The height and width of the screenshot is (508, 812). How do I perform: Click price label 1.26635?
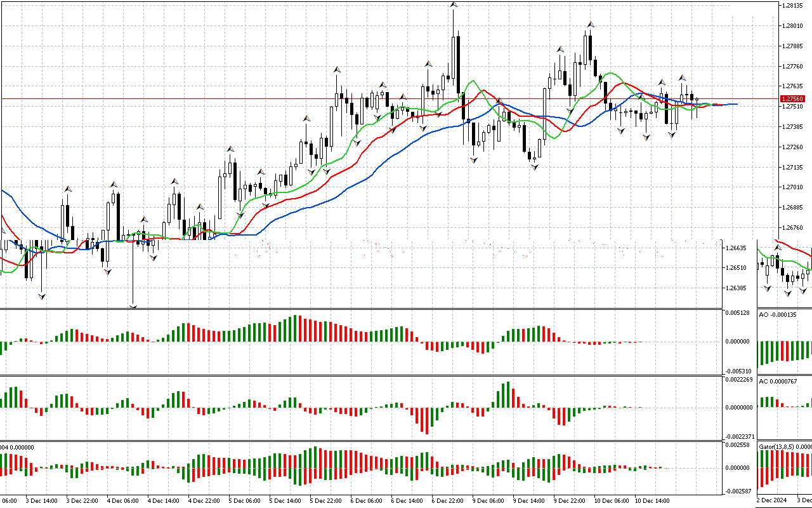click(x=737, y=248)
